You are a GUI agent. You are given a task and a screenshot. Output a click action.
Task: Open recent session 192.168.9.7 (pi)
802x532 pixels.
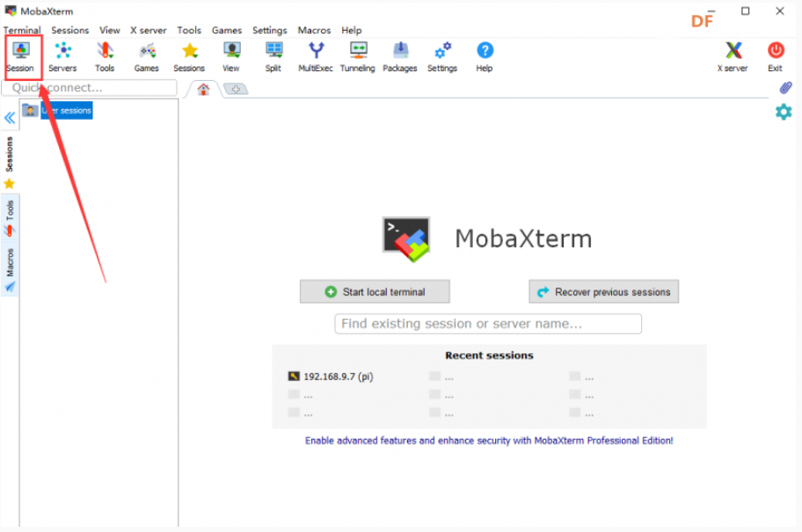click(x=331, y=376)
